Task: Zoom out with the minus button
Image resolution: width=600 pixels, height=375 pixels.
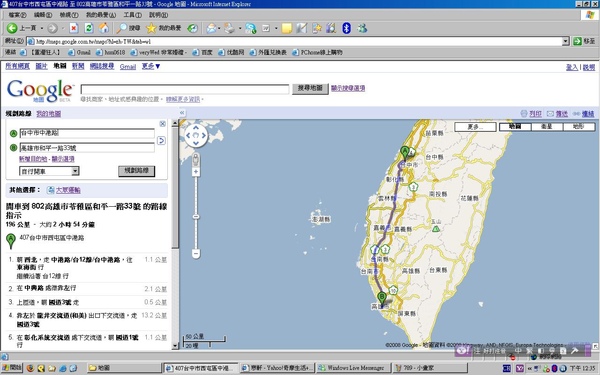Action: (x=196, y=253)
